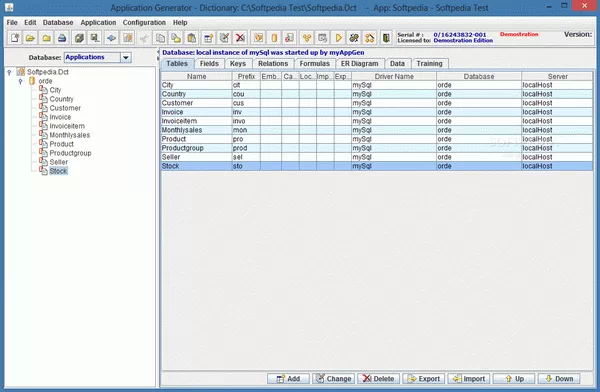Switch to the Training tab
600x392 pixels.
(429, 64)
